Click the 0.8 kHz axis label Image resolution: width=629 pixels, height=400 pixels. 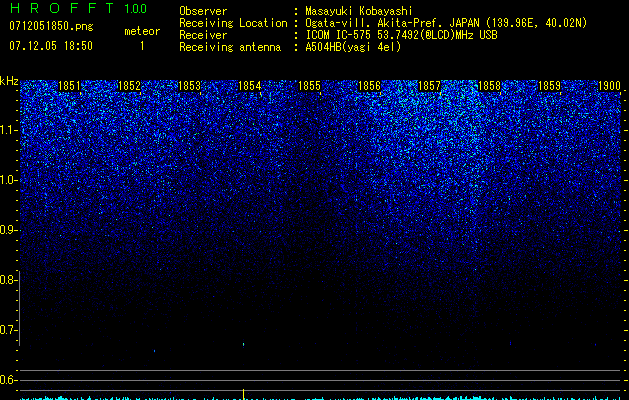pyautogui.click(x=8, y=280)
